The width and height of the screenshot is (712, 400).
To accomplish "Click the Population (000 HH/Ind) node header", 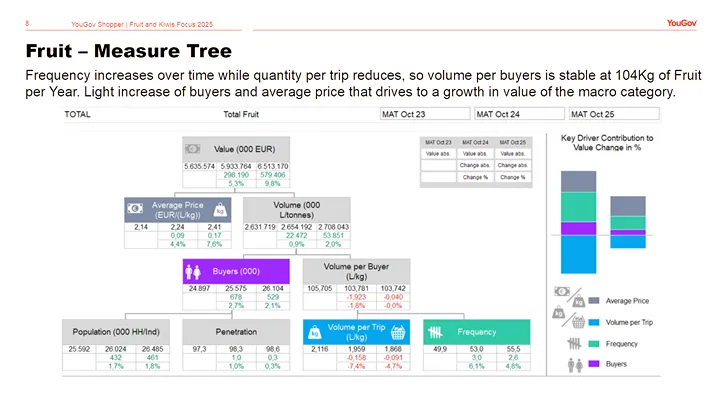I will tap(118, 332).
